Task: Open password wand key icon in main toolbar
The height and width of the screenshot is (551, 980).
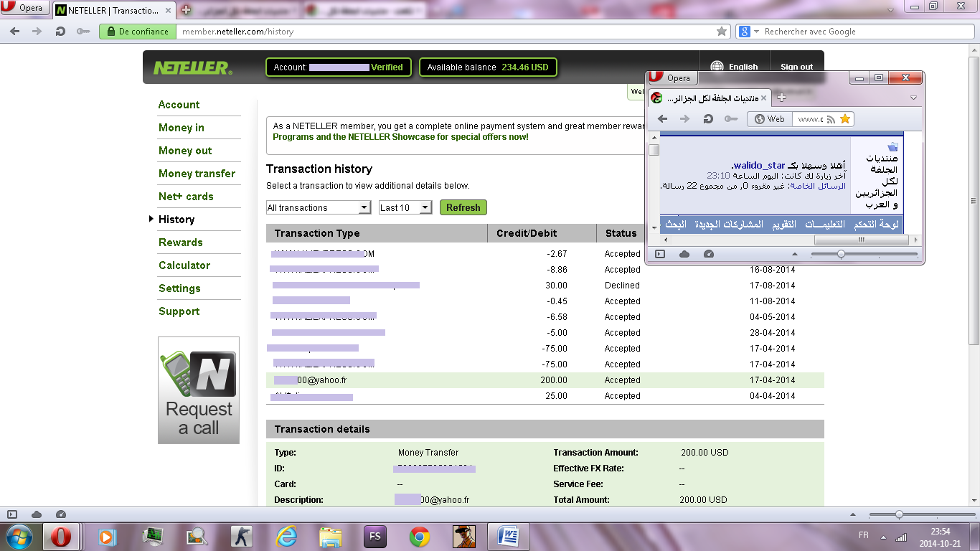Action: tap(83, 32)
